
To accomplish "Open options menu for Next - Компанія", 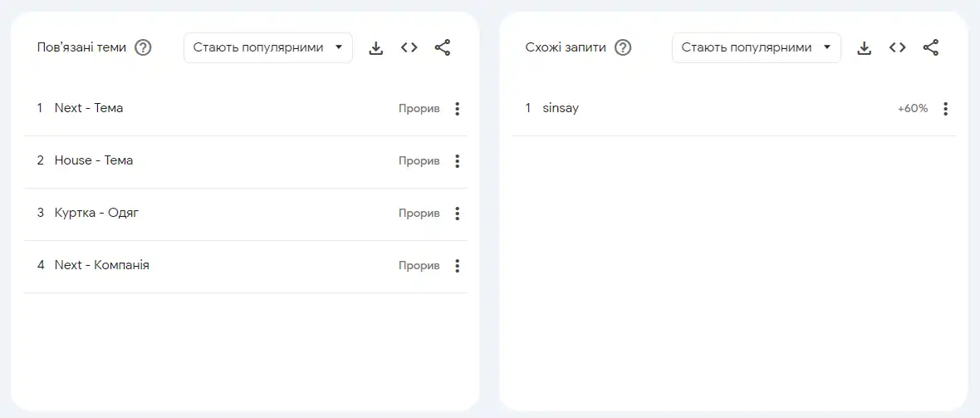I will click(457, 266).
